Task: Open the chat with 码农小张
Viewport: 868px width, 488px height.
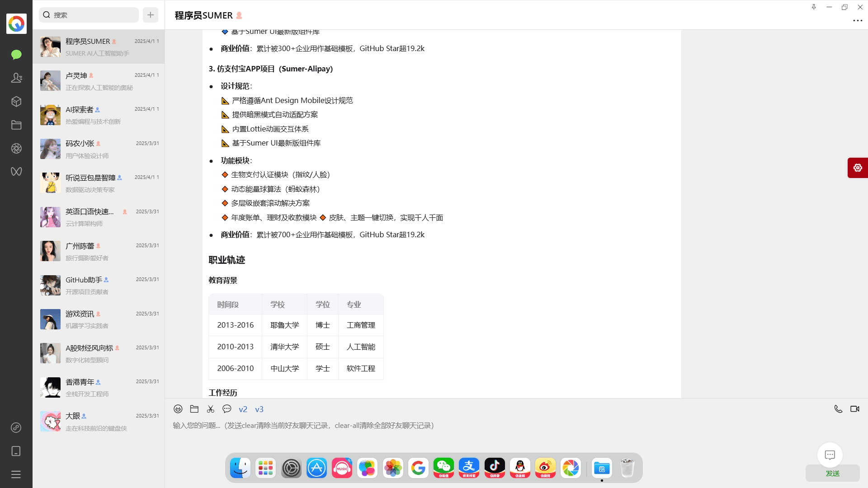Action: [x=99, y=149]
